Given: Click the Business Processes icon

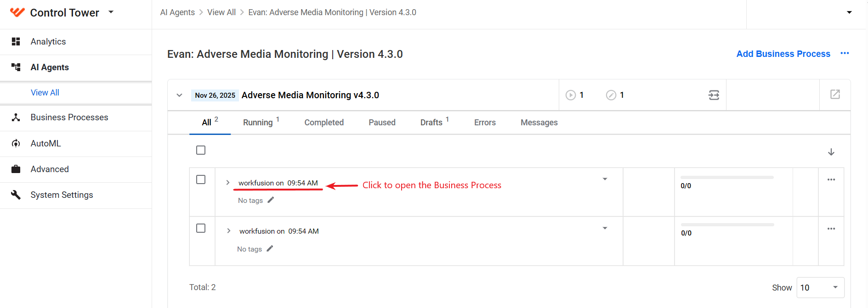Looking at the screenshot, I should [16, 118].
